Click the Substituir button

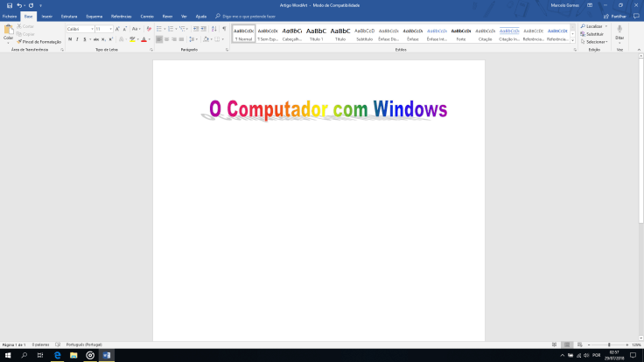coord(594,34)
